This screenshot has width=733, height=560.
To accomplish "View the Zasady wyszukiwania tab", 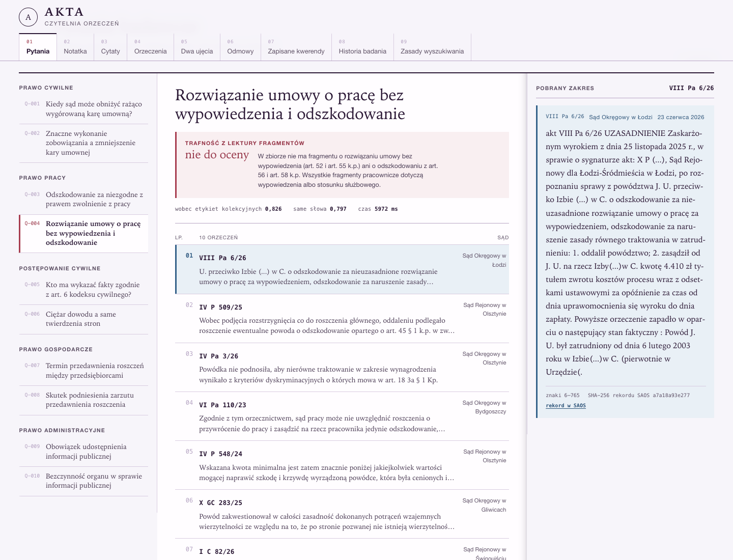I will [432, 47].
